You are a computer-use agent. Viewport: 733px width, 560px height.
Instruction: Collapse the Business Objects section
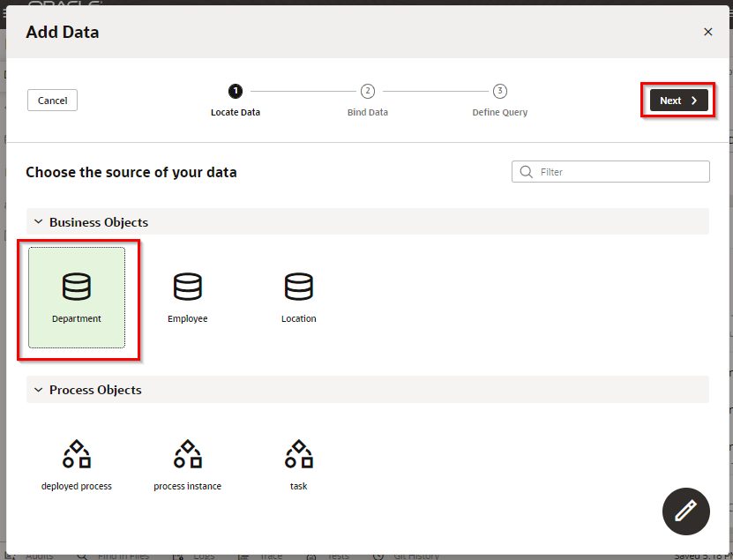click(x=39, y=222)
